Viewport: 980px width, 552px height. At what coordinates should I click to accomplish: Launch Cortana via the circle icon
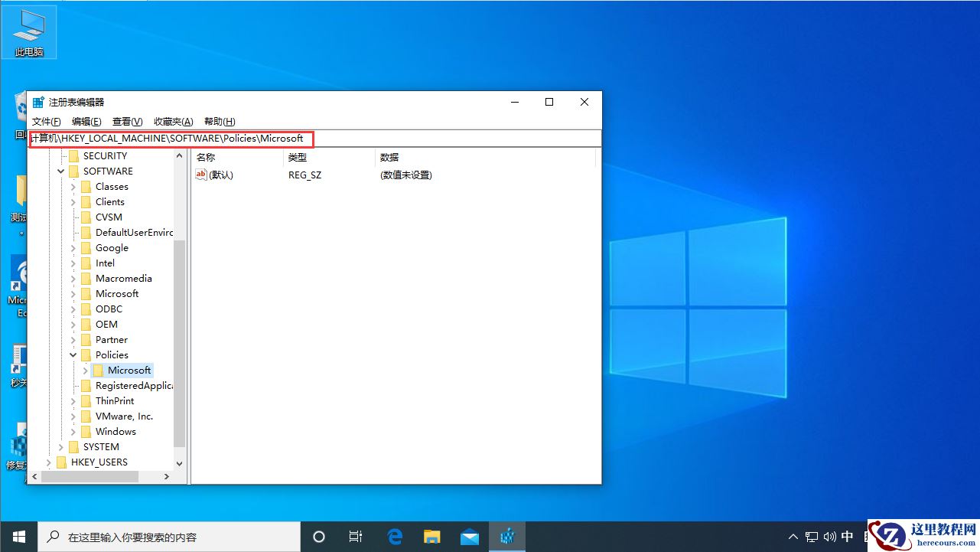pos(318,536)
